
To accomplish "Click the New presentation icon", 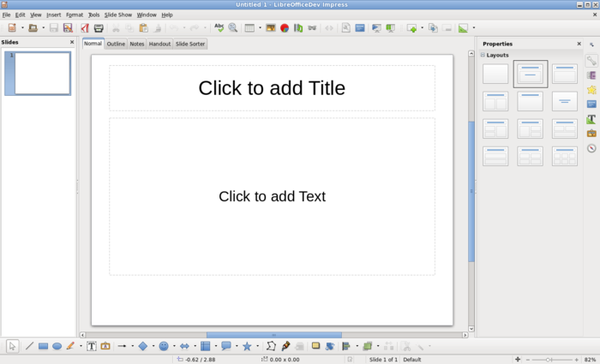I will [12, 28].
